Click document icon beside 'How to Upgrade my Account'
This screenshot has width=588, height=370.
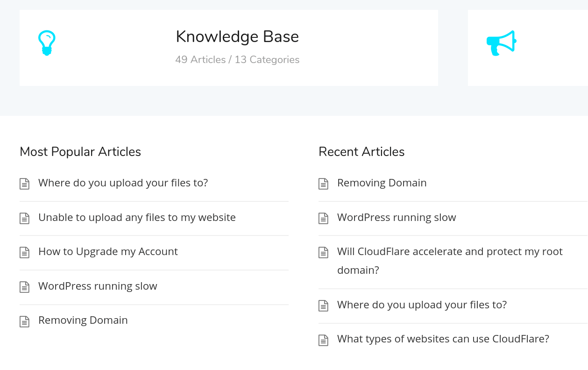point(24,252)
